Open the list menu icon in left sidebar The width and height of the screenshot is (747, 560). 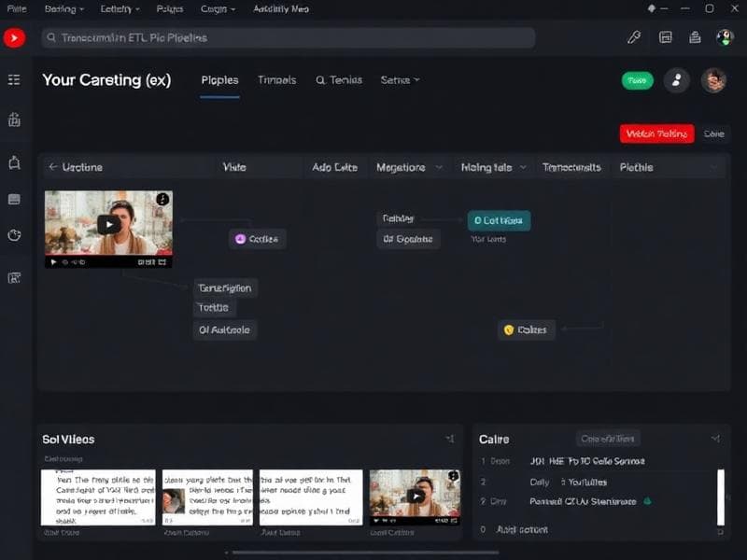pos(14,79)
